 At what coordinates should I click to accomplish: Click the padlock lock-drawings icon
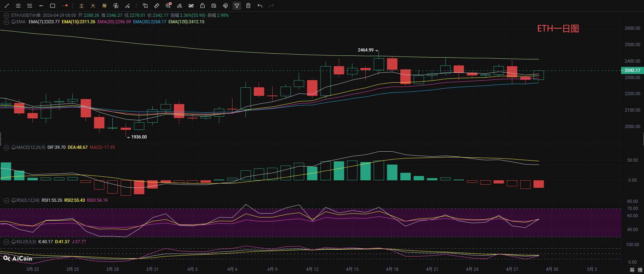pyautogui.click(x=203, y=6)
